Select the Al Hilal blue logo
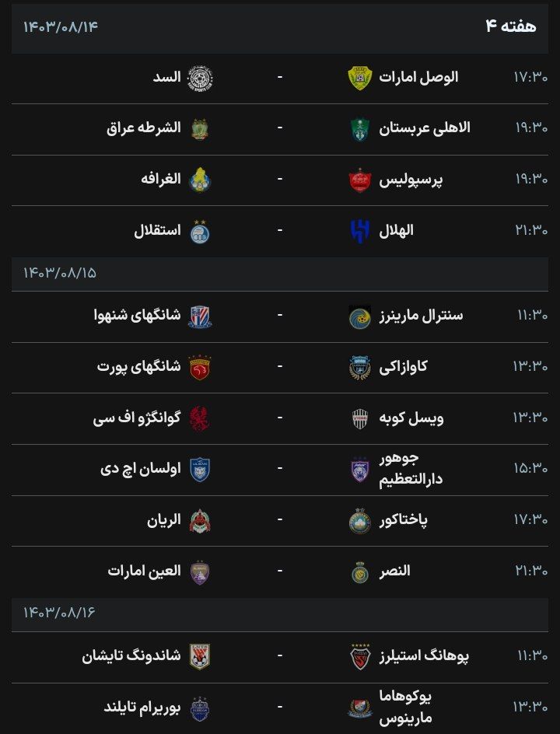The width and height of the screenshot is (560, 734). tap(359, 231)
